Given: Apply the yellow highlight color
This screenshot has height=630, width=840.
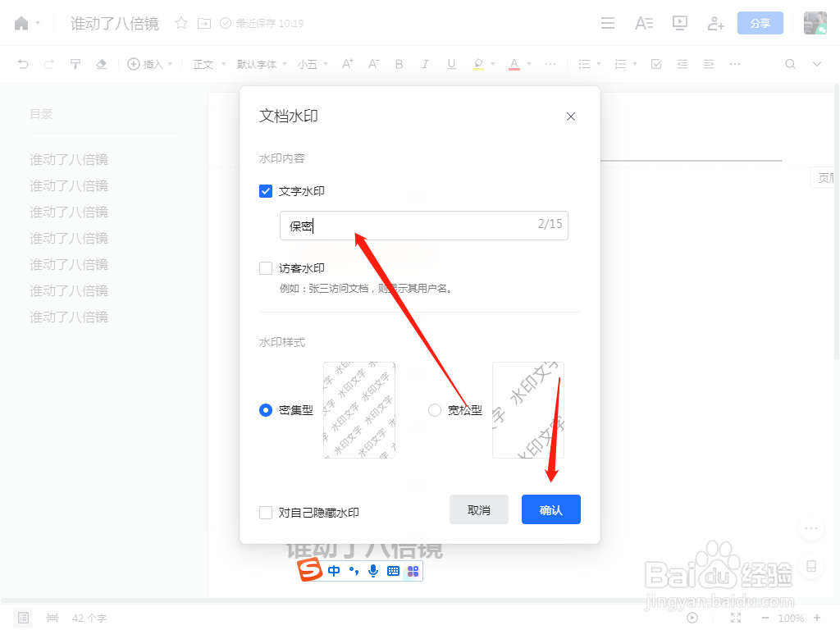Looking at the screenshot, I should click(478, 64).
